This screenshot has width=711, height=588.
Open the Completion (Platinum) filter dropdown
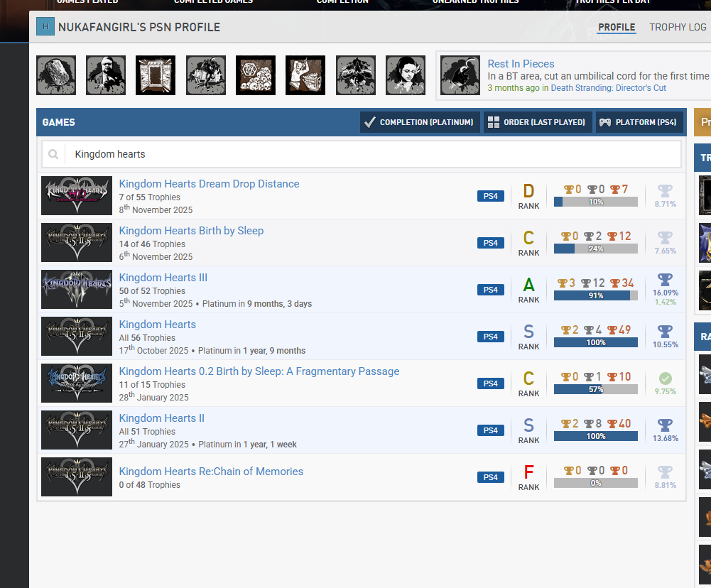(x=420, y=122)
